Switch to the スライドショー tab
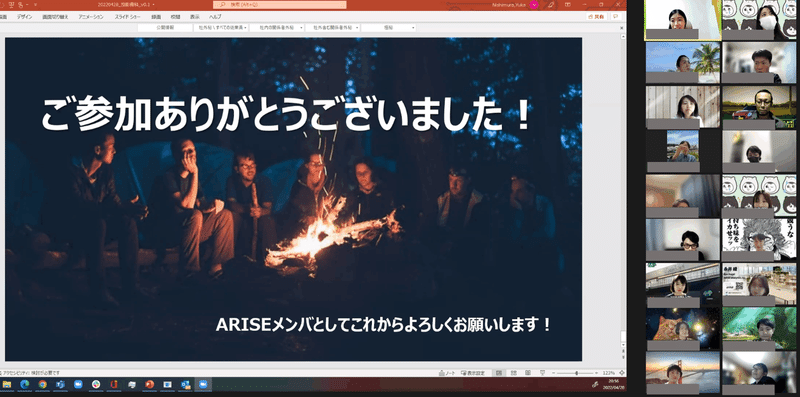This screenshot has height=397, width=800. [x=127, y=16]
